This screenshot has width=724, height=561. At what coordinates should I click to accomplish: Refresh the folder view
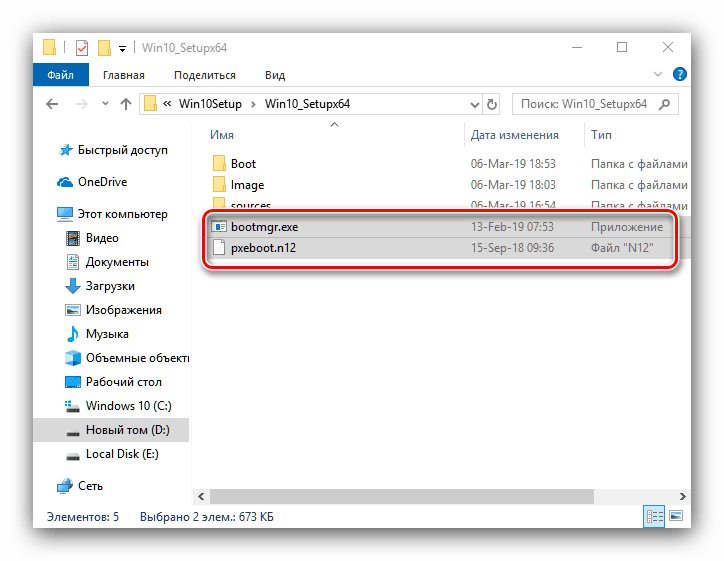(492, 104)
